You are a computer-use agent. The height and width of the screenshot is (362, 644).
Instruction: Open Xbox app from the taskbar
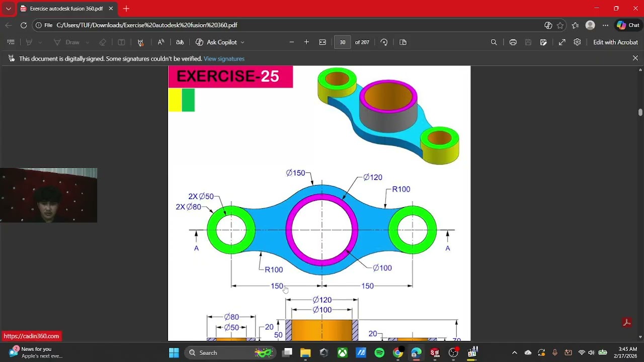[343, 352]
